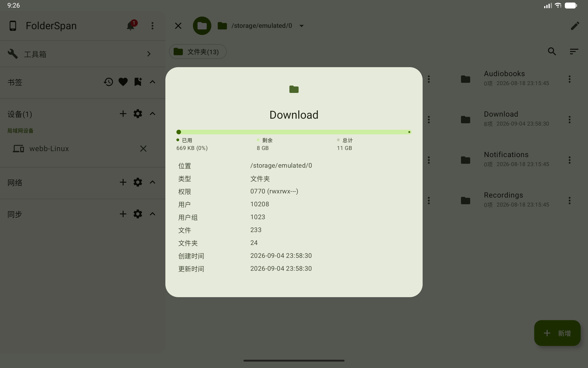Screen dimensions: 588x368
Task: Open settings gear for 设备(1)
Action: click(138, 114)
